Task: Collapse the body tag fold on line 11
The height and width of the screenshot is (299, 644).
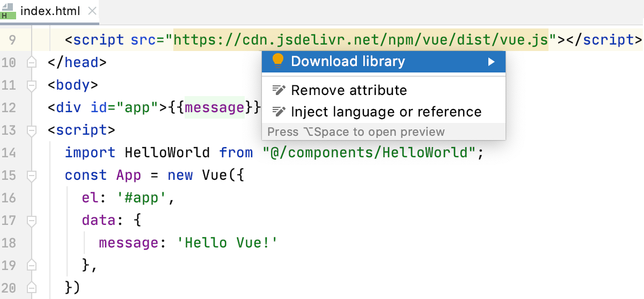Action: click(31, 85)
